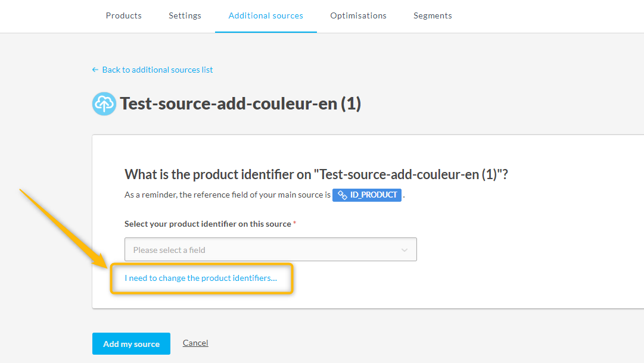Switch to the Settings tab

click(x=185, y=15)
